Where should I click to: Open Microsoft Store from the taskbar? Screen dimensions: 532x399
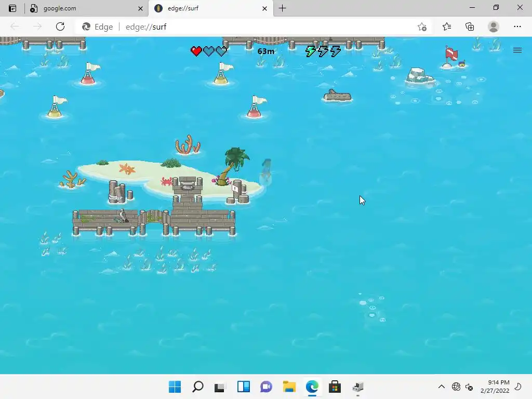point(335,387)
